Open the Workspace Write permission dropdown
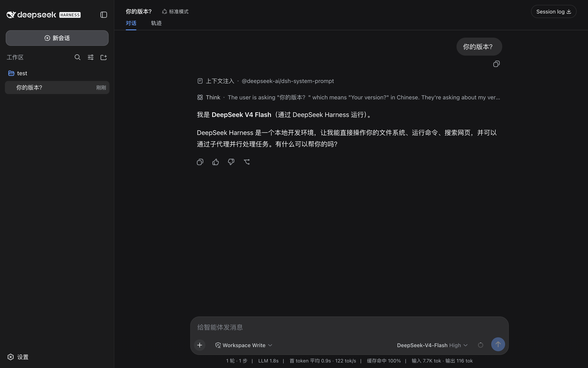Image resolution: width=588 pixels, height=368 pixels. click(x=244, y=345)
